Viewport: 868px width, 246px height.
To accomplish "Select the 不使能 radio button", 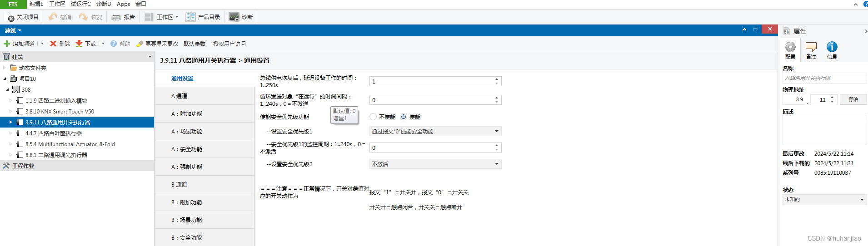I will point(373,117).
